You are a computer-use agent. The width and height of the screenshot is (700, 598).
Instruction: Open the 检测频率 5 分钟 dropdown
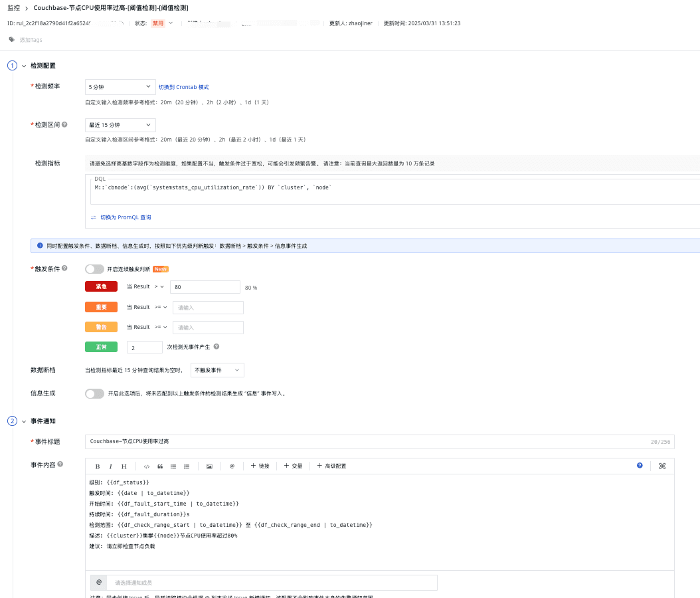point(120,86)
